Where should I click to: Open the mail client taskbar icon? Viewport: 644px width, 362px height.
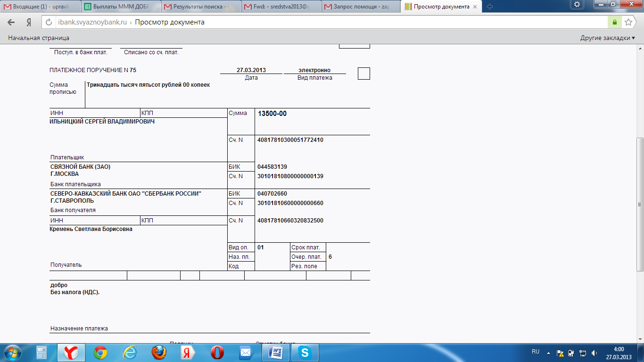pos(247,352)
